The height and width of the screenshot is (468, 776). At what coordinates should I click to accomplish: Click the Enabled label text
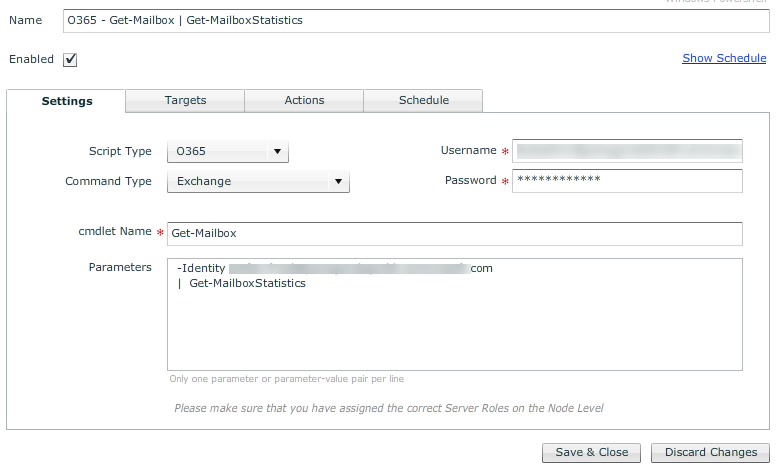coord(31,60)
